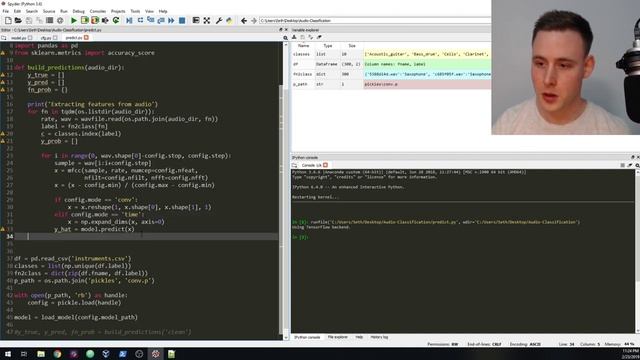This screenshot has width=640, height=360.
Task: Open the Debug menu
Action: [78, 11]
